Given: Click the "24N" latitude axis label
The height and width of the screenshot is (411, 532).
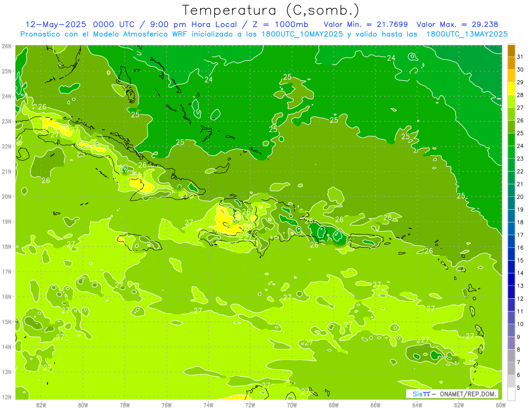Looking at the screenshot, I should [x=7, y=96].
